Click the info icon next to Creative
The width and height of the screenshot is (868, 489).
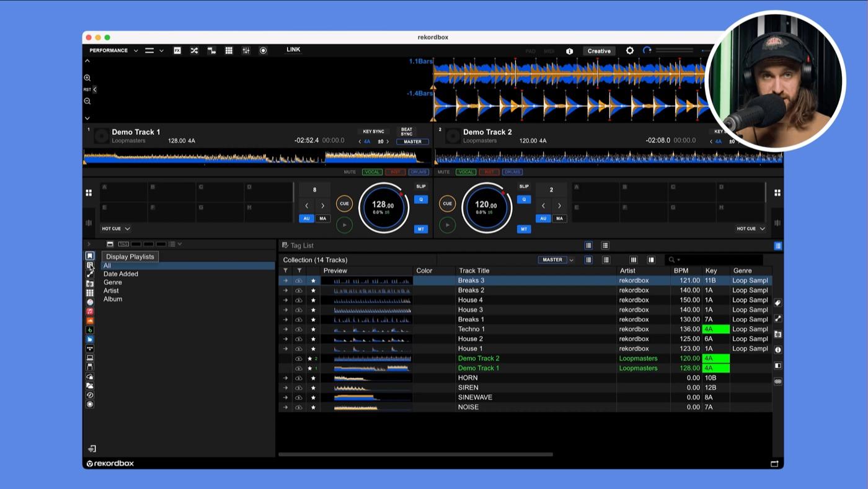569,52
